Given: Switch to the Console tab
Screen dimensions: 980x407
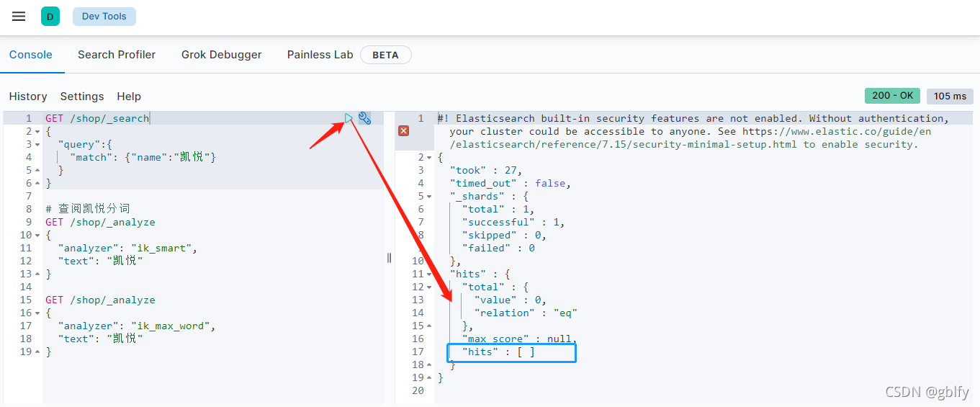Looking at the screenshot, I should [x=31, y=55].
